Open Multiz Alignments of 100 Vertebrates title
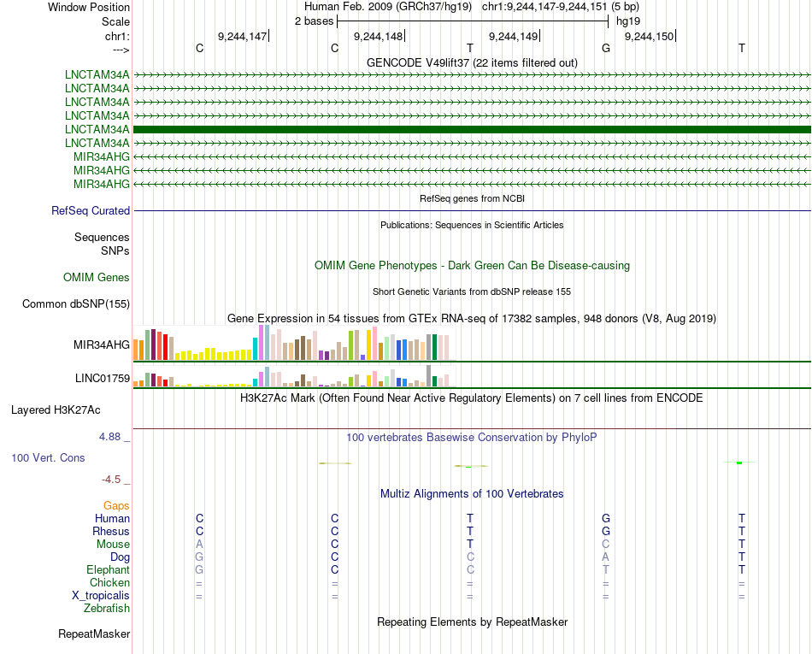Screen dimensions: 812x654 [472, 494]
